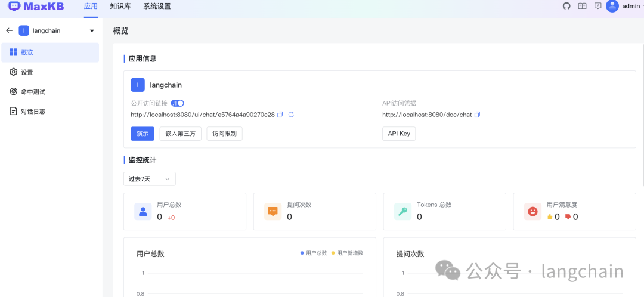Image resolution: width=644 pixels, height=297 pixels.
Task: Click the 应用信息 section heading
Action: pyautogui.click(x=143, y=58)
